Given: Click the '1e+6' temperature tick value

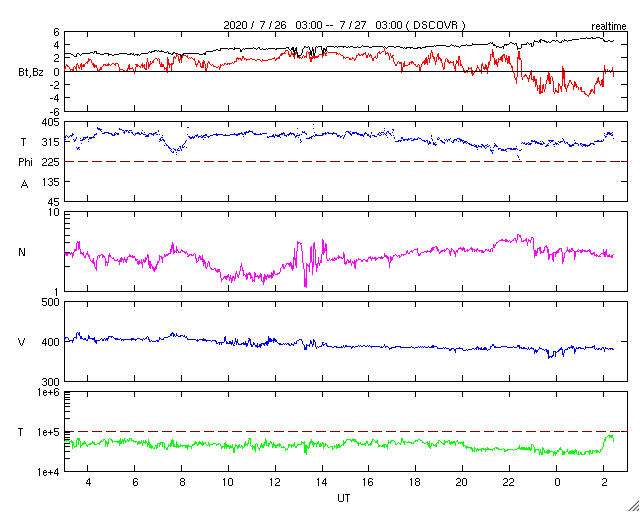Looking at the screenshot, I should coord(49,392).
